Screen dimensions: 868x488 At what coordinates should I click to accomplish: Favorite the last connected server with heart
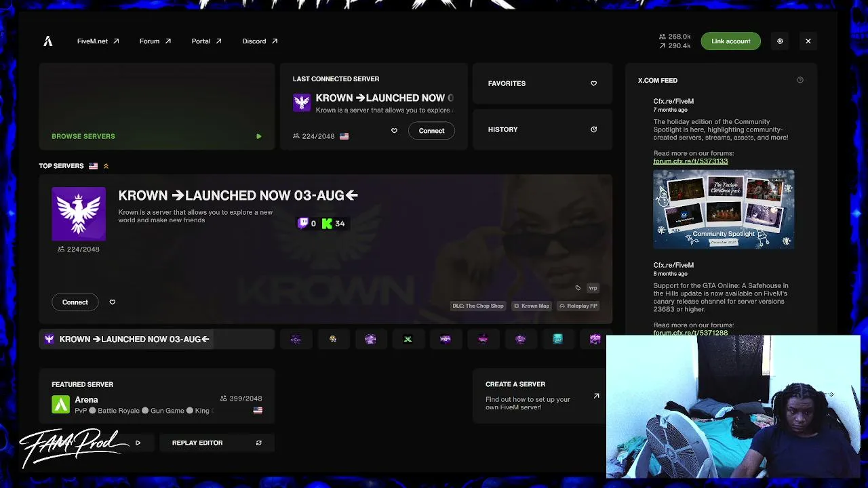(394, 131)
